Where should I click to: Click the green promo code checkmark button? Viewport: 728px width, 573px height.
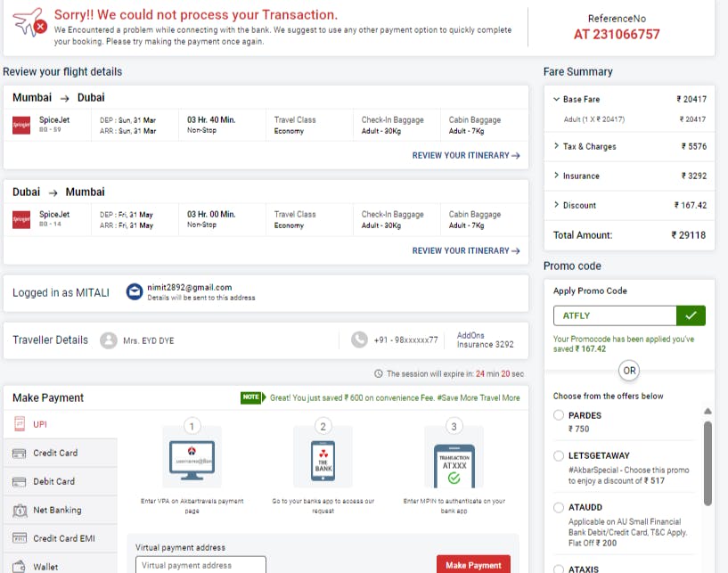[691, 315]
